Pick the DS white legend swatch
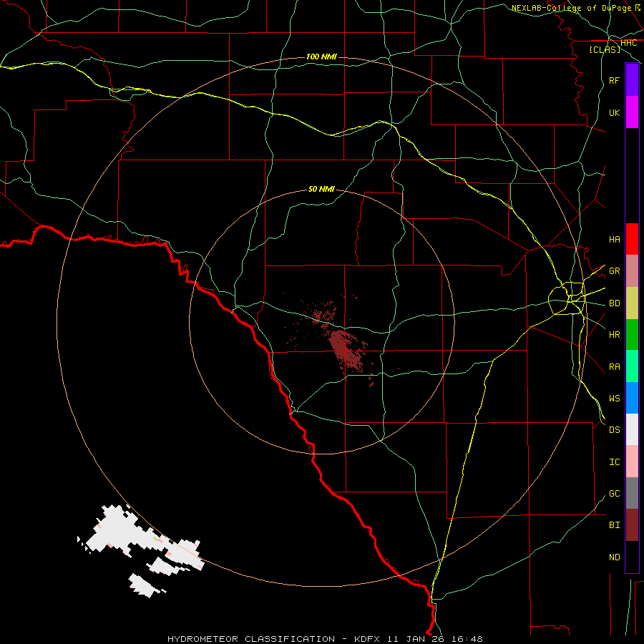Image resolution: width=644 pixels, height=644 pixels. (x=632, y=429)
